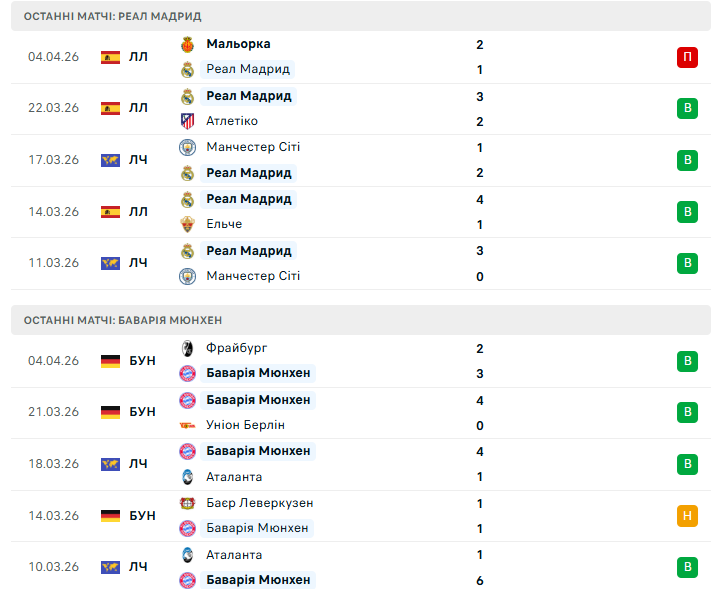Image resolution: width=720 pixels, height=597 pixels.
Task: Click the Manchester City crest in the 11.03.26 match
Action: [x=187, y=276]
